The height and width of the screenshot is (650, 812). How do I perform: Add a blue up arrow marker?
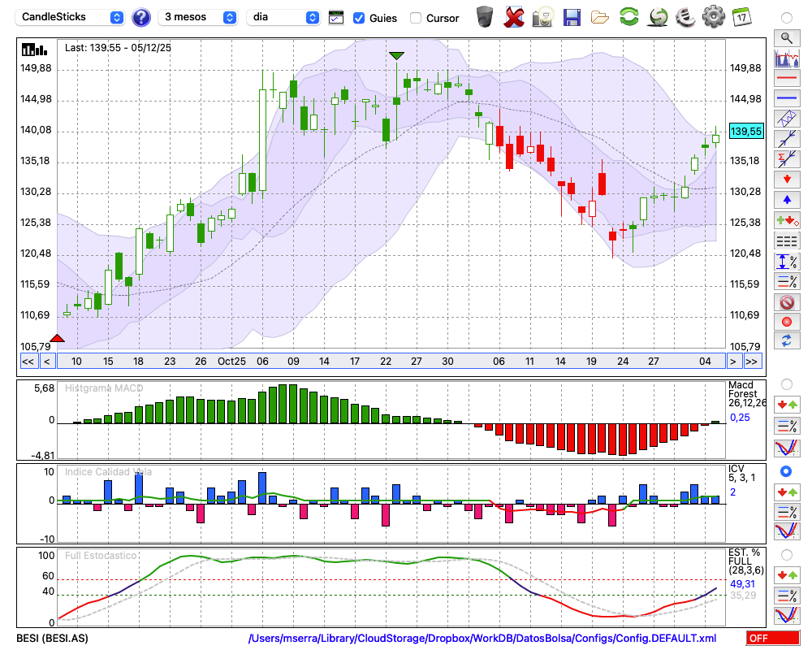click(x=787, y=200)
